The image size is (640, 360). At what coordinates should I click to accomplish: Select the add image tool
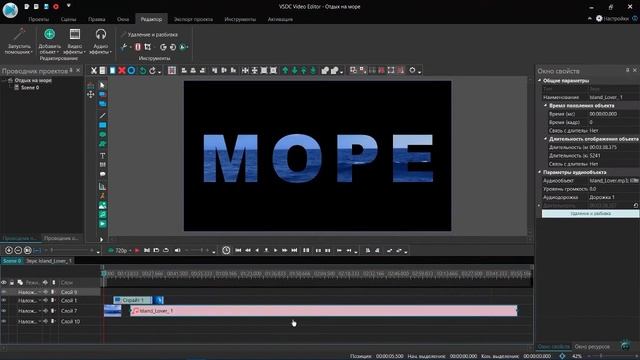(x=102, y=205)
